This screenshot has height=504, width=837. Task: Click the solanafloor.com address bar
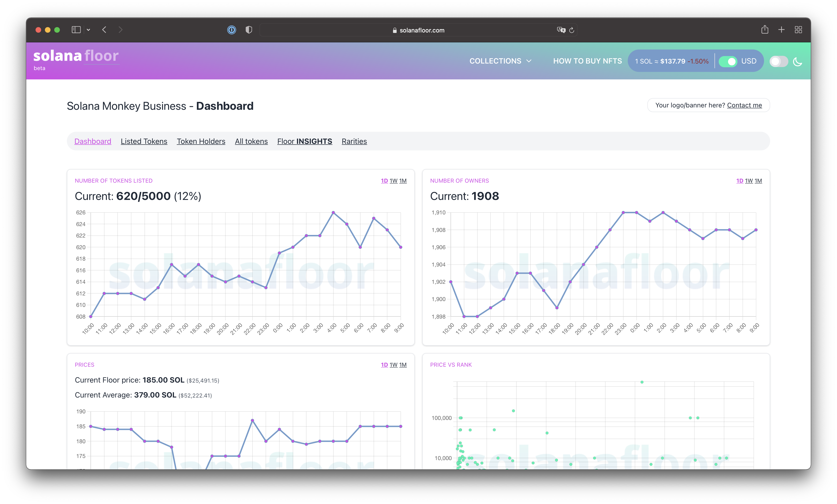tap(418, 30)
